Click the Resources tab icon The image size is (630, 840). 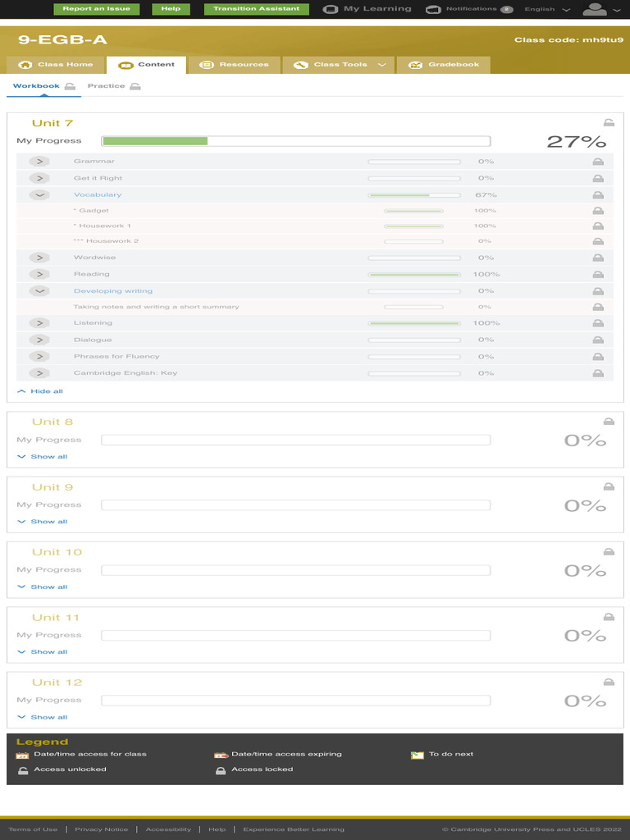(x=207, y=65)
